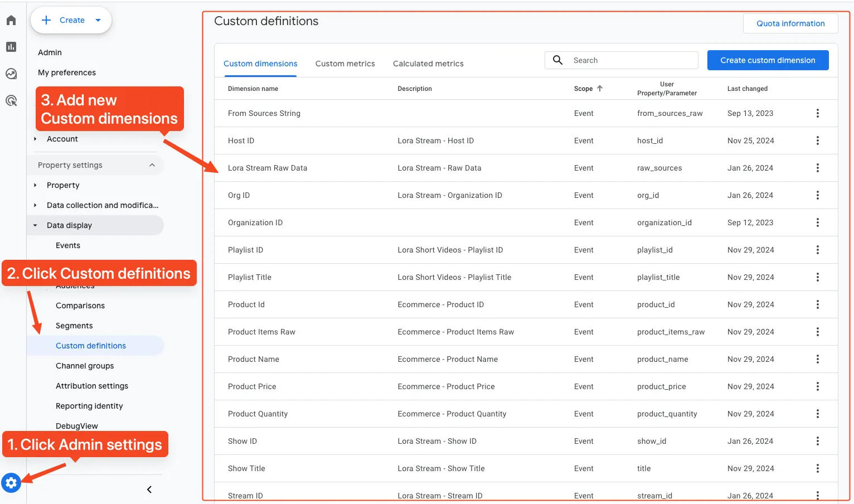Click the magnifier icon in search box

pos(557,60)
